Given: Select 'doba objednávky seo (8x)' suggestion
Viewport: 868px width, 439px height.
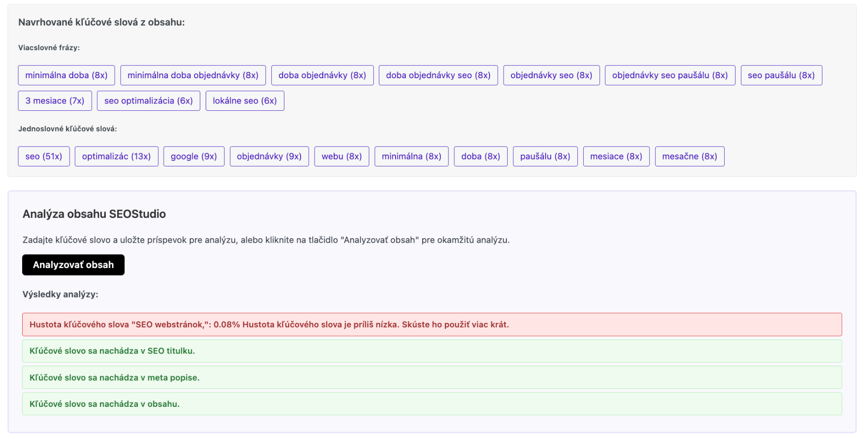Looking at the screenshot, I should [438, 76].
